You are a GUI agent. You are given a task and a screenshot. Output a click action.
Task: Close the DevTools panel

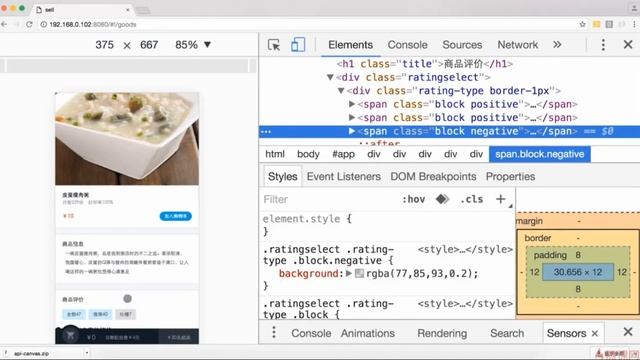(628, 44)
